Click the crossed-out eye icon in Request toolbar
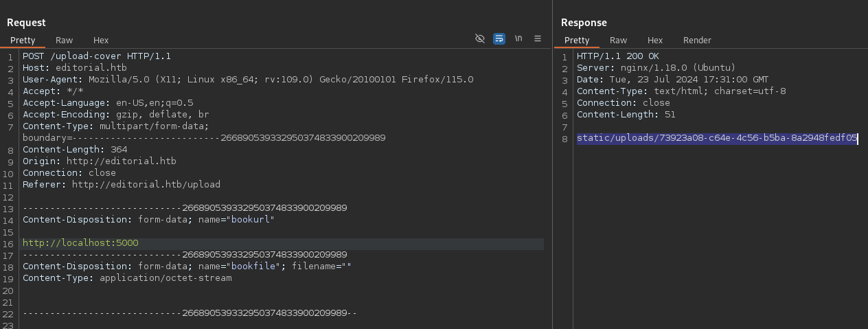Viewport: 868px width, 329px height. click(480, 38)
